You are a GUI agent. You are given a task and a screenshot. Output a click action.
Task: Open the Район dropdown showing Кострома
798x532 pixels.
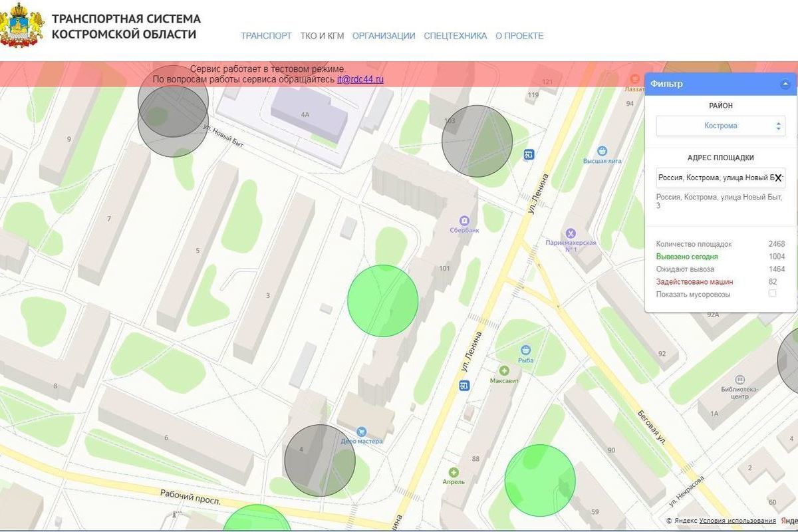(721, 126)
